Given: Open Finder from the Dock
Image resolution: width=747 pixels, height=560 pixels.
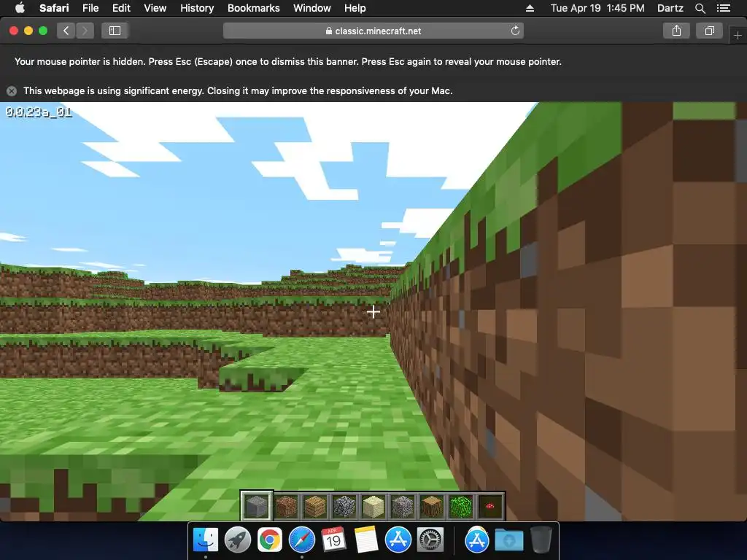Looking at the screenshot, I should [206, 540].
